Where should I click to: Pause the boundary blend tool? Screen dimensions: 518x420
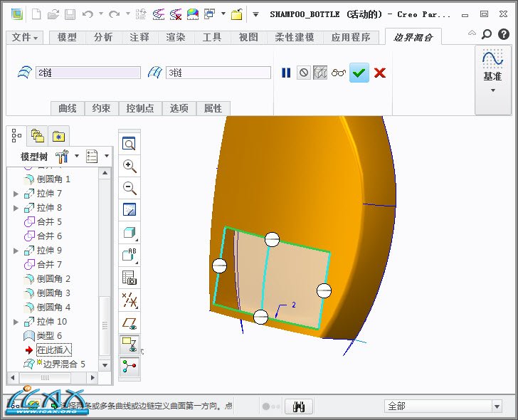click(286, 73)
